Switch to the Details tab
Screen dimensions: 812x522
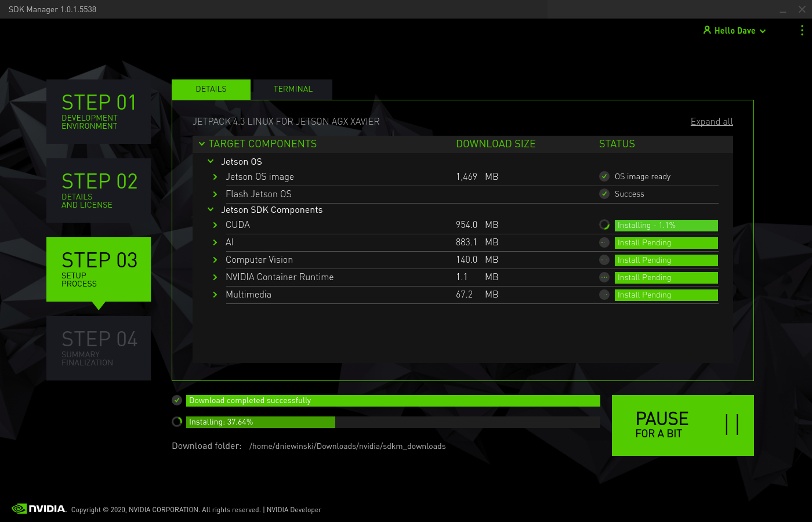(211, 89)
